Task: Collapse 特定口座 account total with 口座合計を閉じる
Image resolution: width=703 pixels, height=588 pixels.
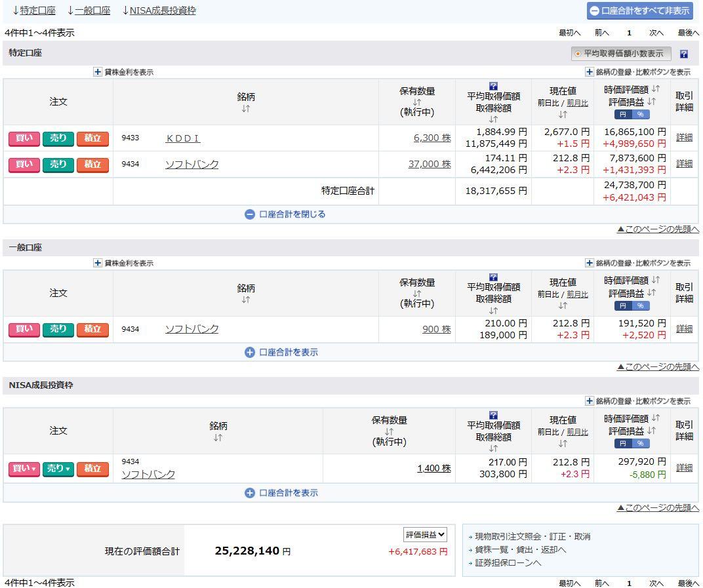Action: pyautogui.click(x=285, y=214)
